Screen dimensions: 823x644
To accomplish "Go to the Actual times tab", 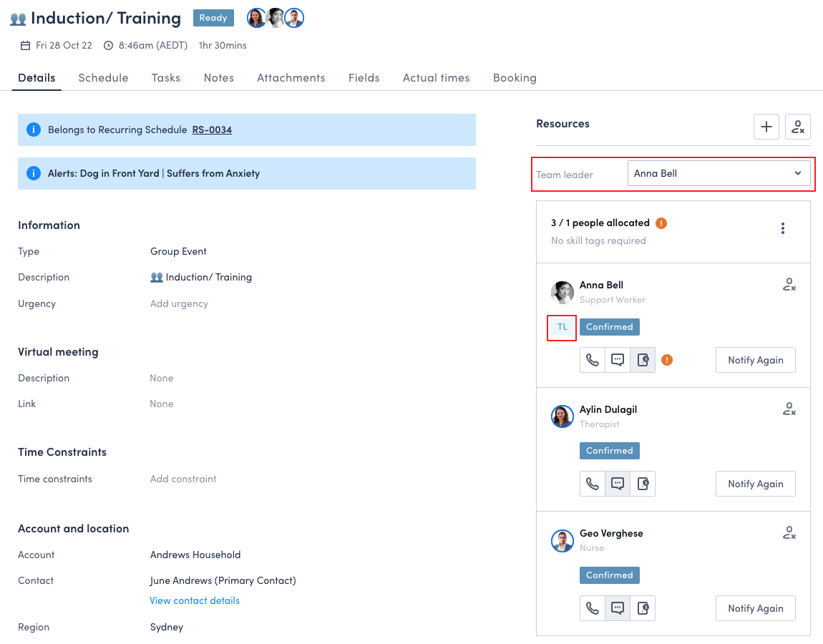I will tap(436, 78).
